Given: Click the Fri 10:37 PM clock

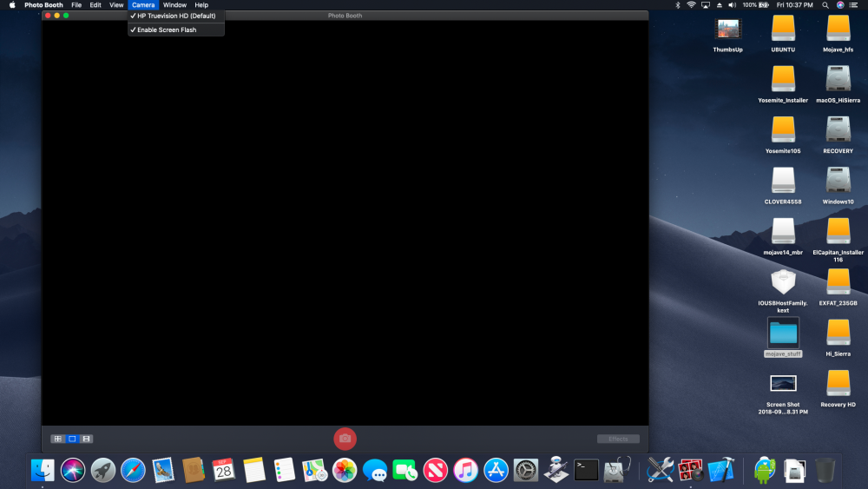Looking at the screenshot, I should click(794, 5).
